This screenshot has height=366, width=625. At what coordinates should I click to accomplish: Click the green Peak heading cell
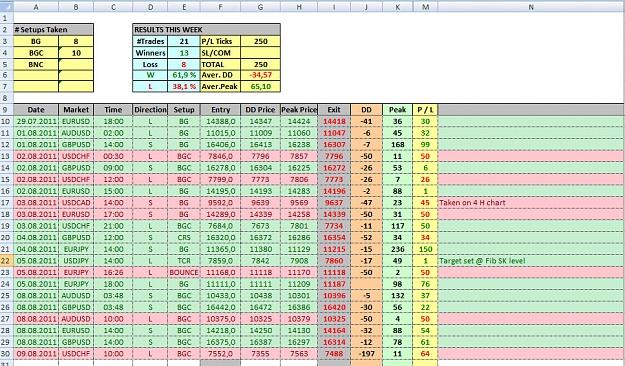[x=397, y=110]
